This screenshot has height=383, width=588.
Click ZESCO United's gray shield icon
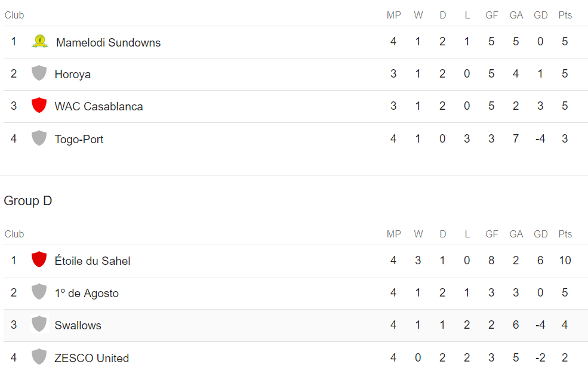tap(39, 357)
